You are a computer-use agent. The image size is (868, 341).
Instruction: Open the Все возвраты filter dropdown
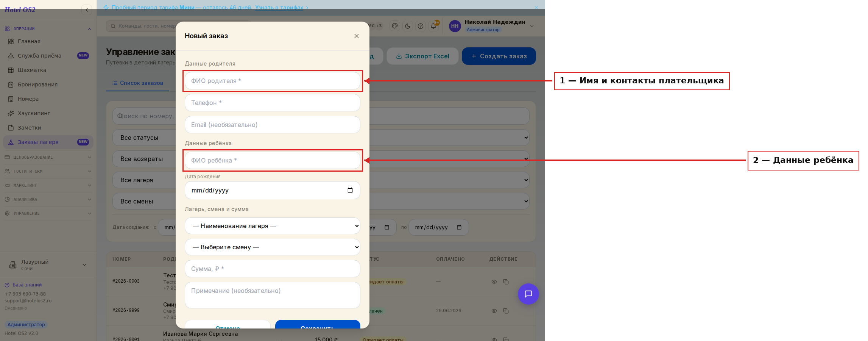tap(321, 159)
